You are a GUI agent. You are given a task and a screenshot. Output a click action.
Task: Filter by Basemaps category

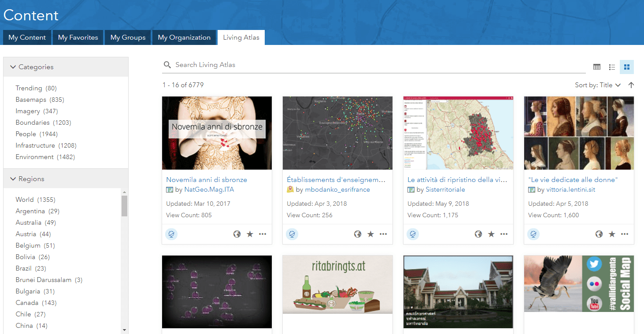(x=40, y=100)
